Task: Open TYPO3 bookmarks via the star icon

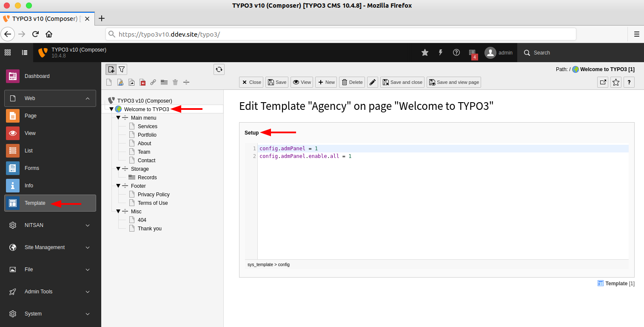Action: pos(425,52)
